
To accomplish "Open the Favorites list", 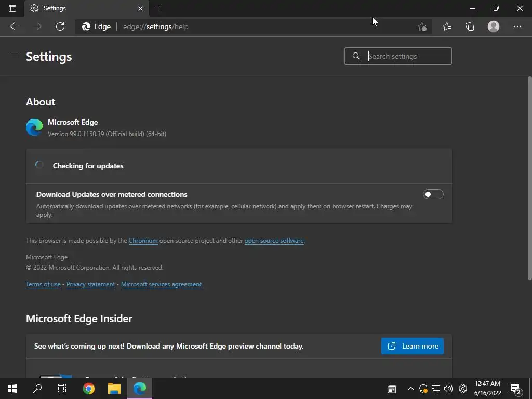I will pos(447,26).
